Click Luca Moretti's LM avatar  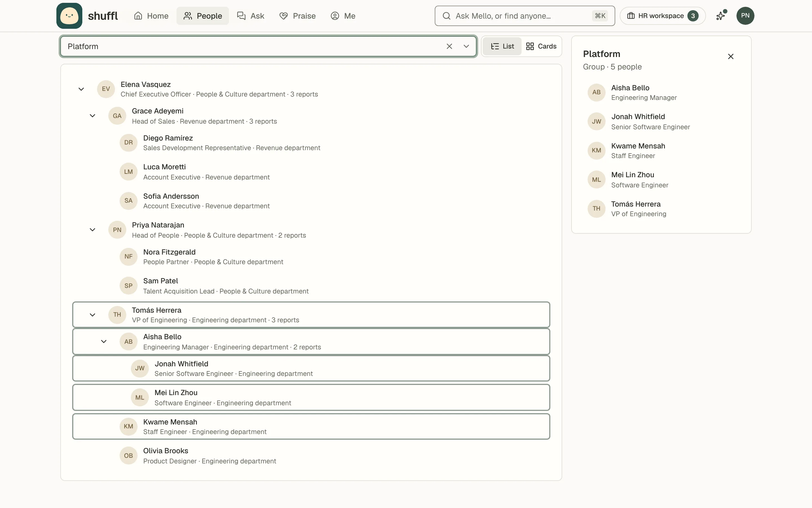[129, 172]
